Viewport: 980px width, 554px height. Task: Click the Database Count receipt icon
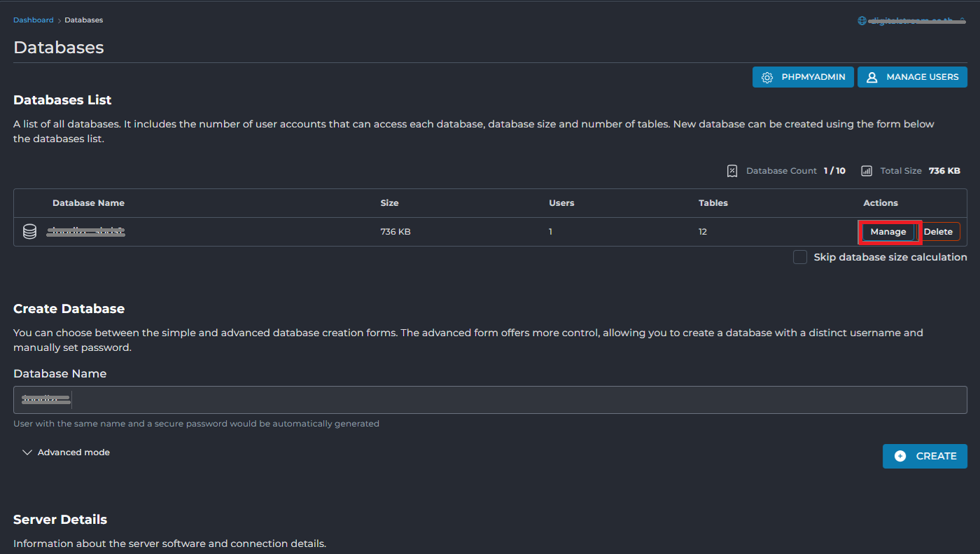pos(732,171)
